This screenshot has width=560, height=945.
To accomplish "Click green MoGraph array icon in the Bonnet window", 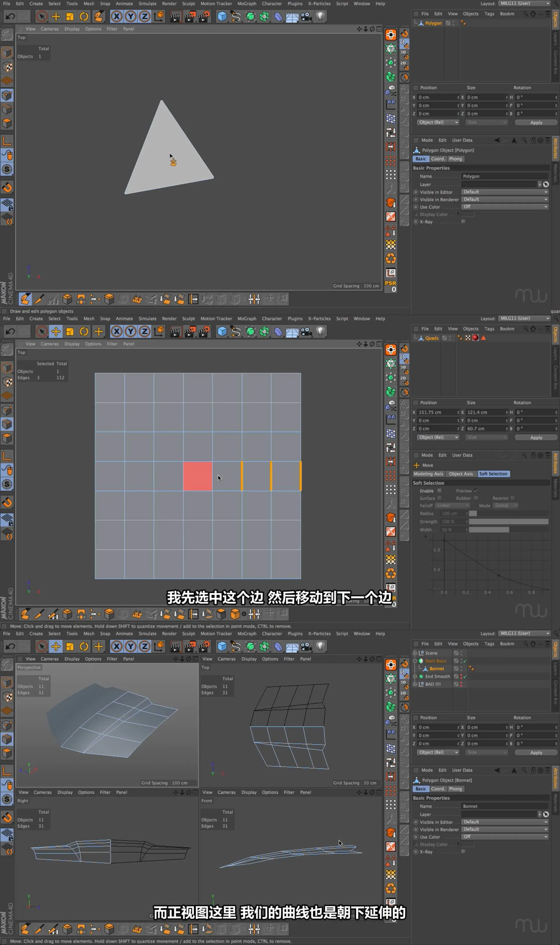I will pos(264,647).
